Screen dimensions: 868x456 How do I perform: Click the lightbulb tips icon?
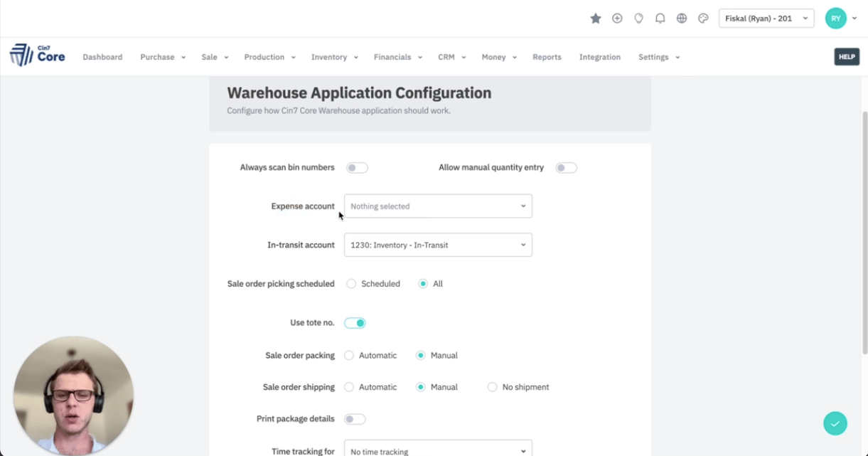tap(638, 18)
